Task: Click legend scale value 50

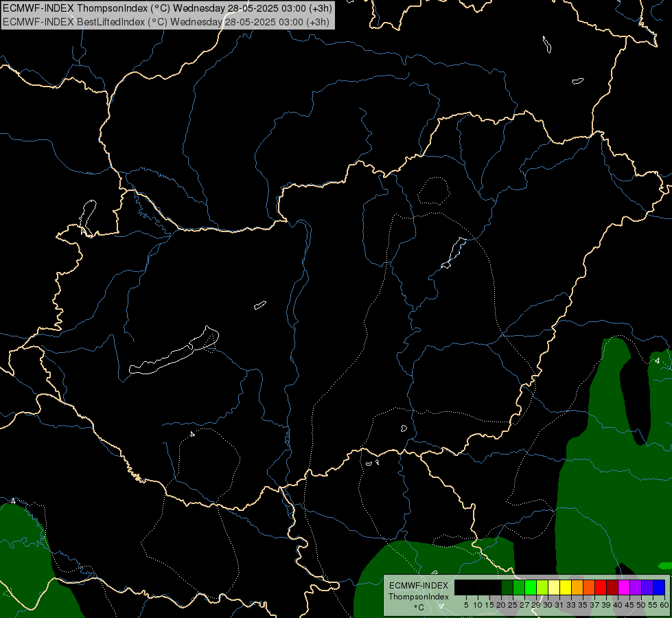Action: [640, 605]
